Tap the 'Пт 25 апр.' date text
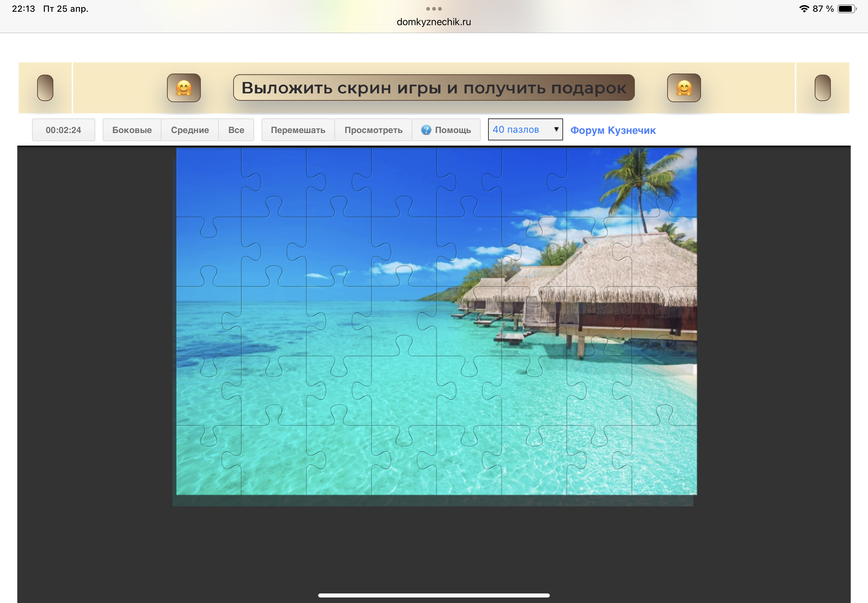 tap(66, 9)
